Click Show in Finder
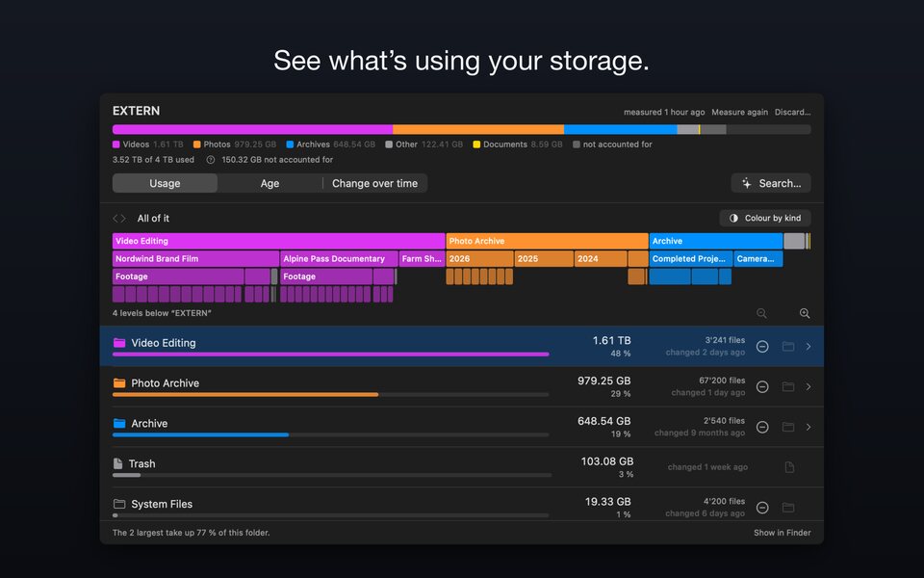This screenshot has width=924, height=578. pos(782,533)
